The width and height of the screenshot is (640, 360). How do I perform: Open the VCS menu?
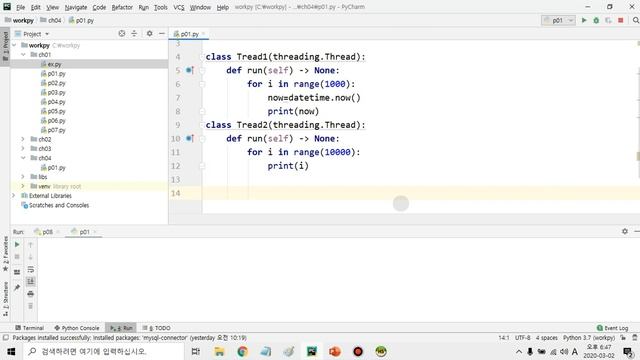[x=179, y=7]
